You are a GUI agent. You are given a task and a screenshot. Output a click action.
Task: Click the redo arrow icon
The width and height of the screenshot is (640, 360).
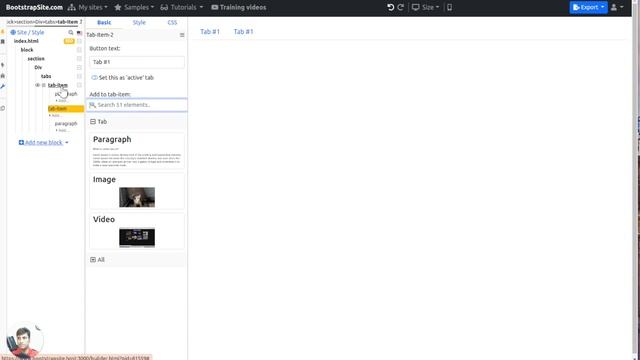click(401, 7)
